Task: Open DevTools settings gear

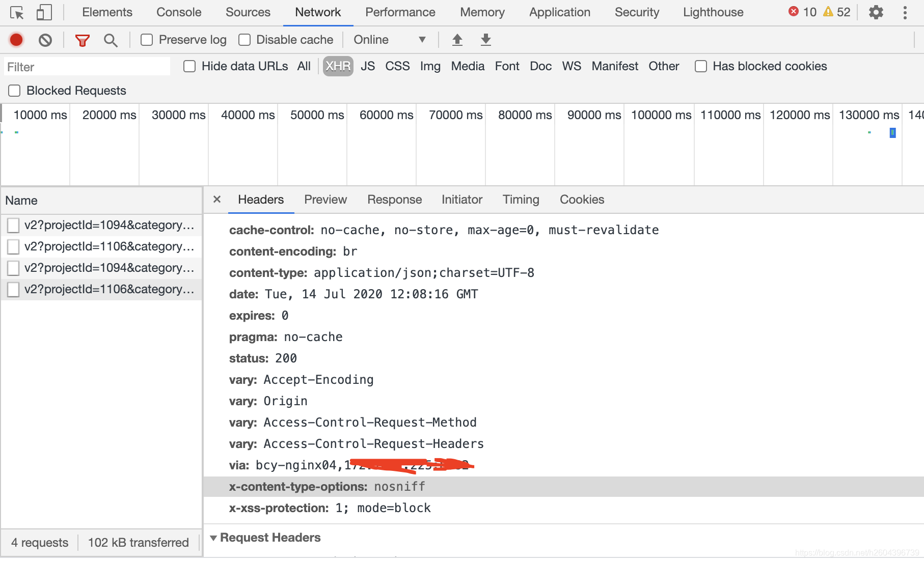Action: click(876, 12)
